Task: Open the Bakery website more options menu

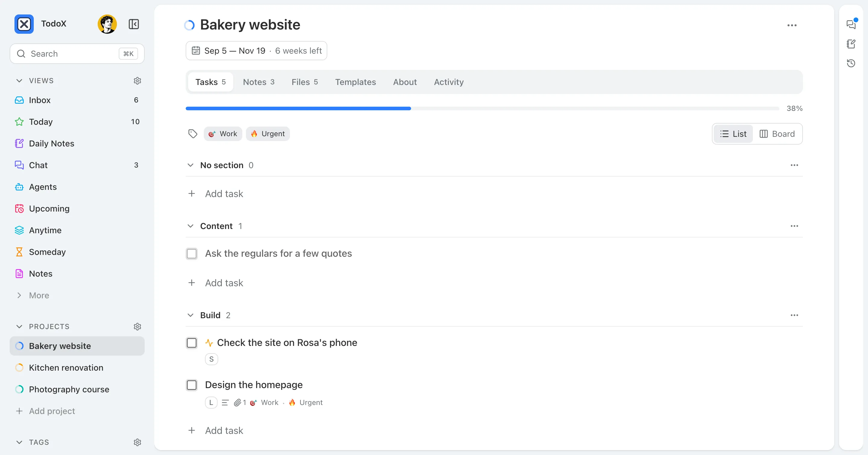Action: click(792, 25)
